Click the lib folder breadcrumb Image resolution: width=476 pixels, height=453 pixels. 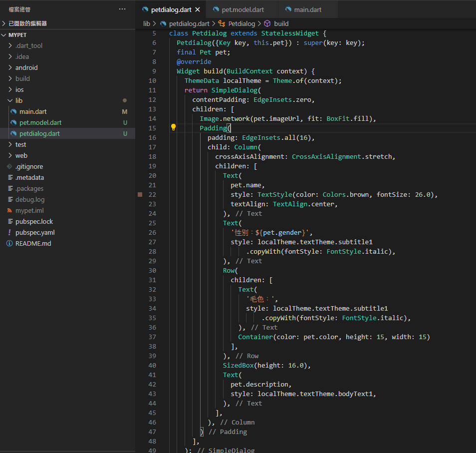pyautogui.click(x=146, y=23)
